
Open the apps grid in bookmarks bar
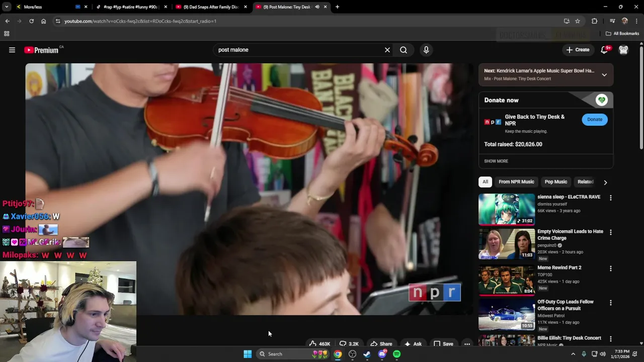(x=7, y=34)
